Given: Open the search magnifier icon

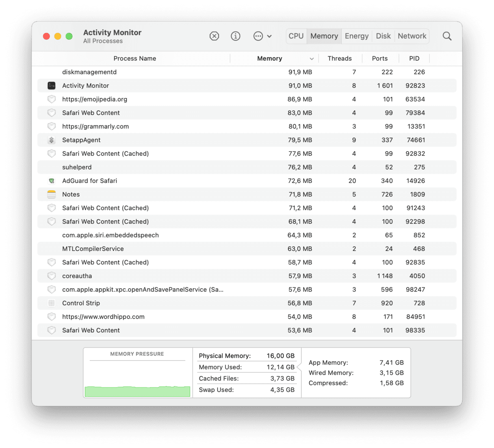Looking at the screenshot, I should [x=447, y=36].
